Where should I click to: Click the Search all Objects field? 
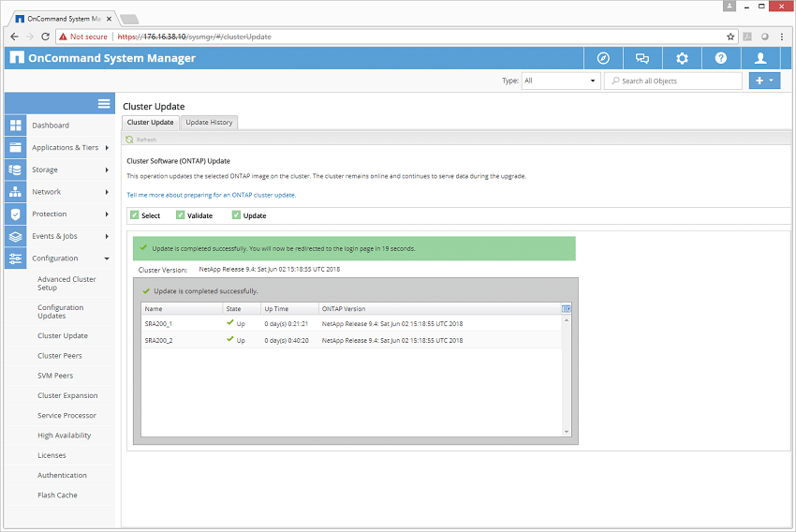pos(673,81)
